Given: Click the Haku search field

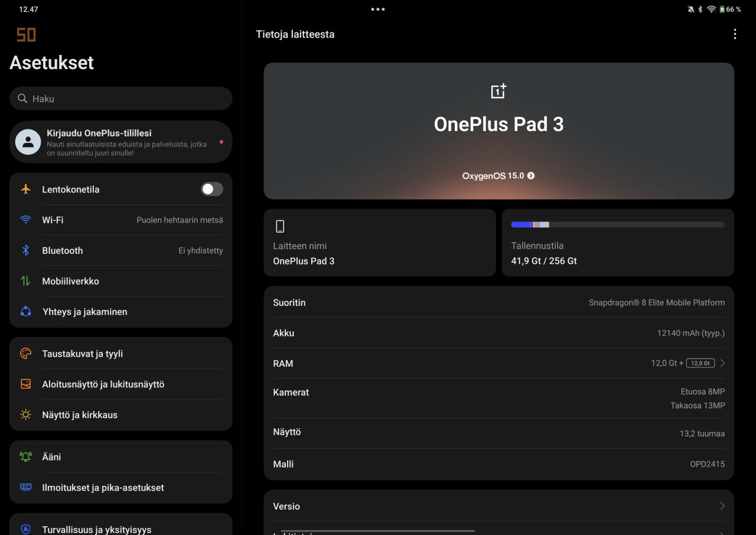Looking at the screenshot, I should [120, 99].
